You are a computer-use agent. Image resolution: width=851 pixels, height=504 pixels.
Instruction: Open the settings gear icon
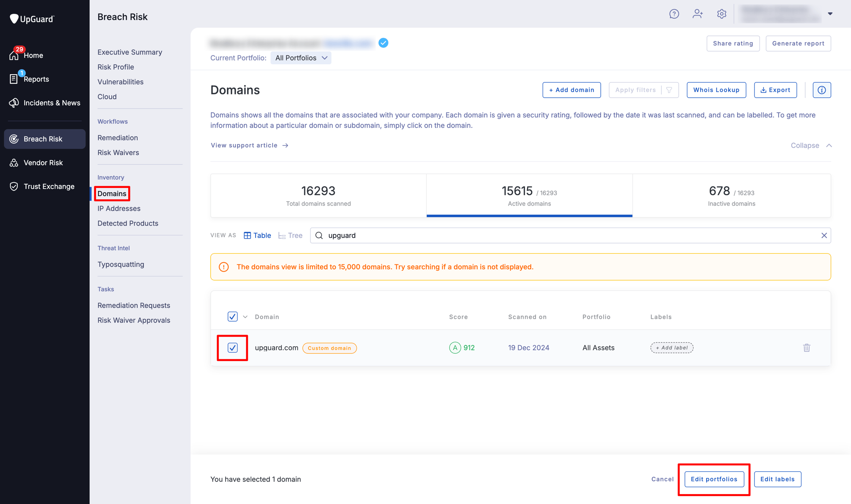(722, 14)
